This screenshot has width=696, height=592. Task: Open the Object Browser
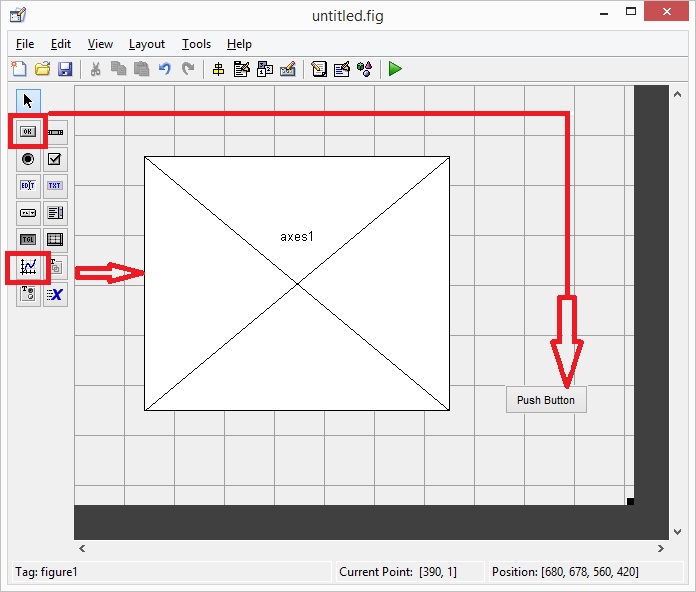click(x=364, y=69)
